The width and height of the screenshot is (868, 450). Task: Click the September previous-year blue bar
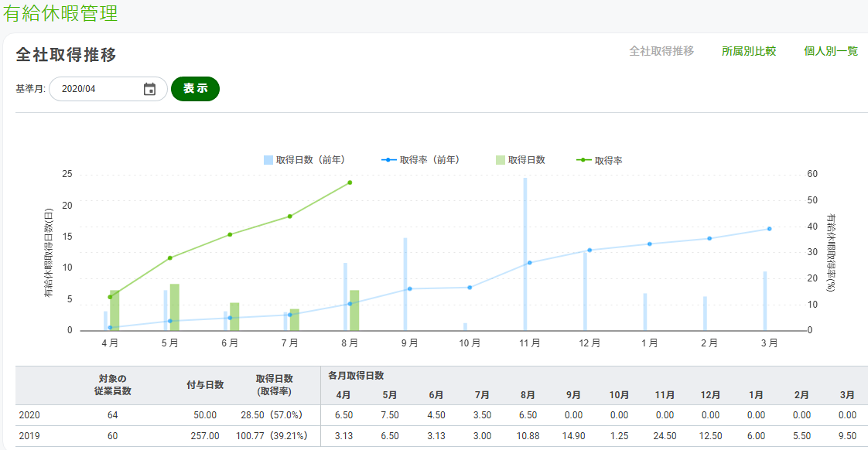click(405, 284)
